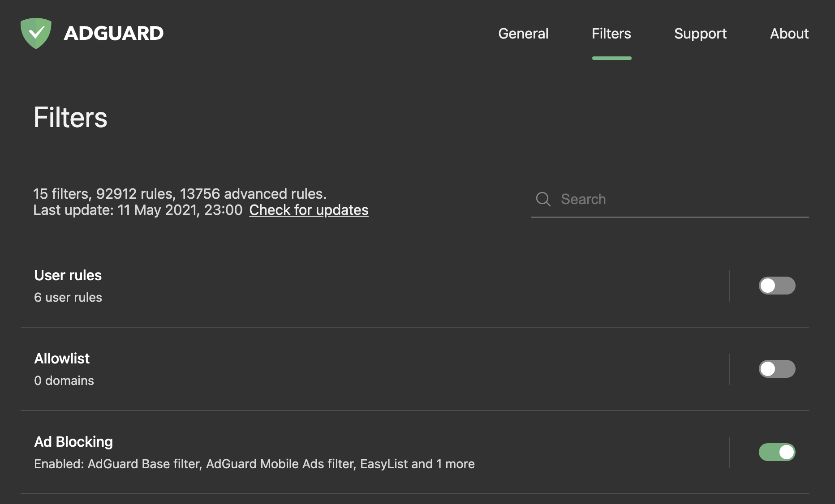Click the Check for updates link
Image resolution: width=835 pixels, height=504 pixels.
click(309, 210)
